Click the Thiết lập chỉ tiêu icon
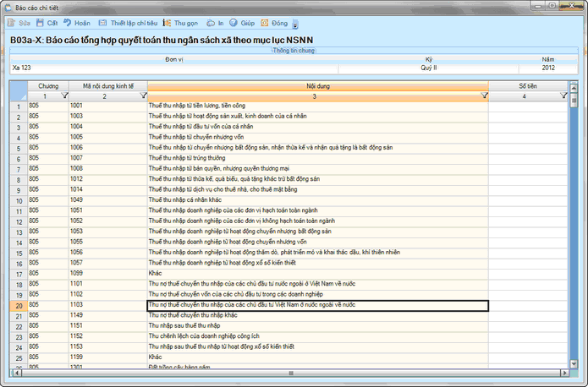The height and width of the screenshot is (387, 588). tap(102, 23)
